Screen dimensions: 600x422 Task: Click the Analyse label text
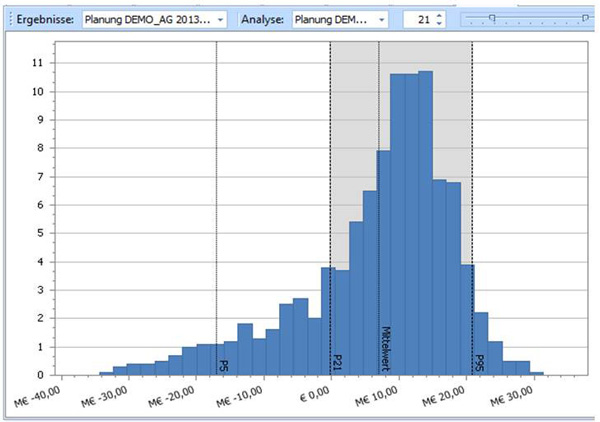263,19
